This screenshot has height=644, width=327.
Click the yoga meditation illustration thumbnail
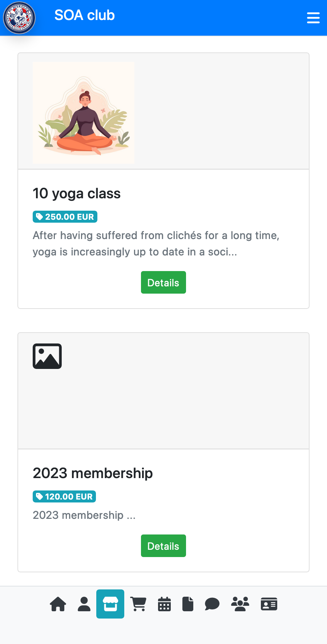(84, 112)
